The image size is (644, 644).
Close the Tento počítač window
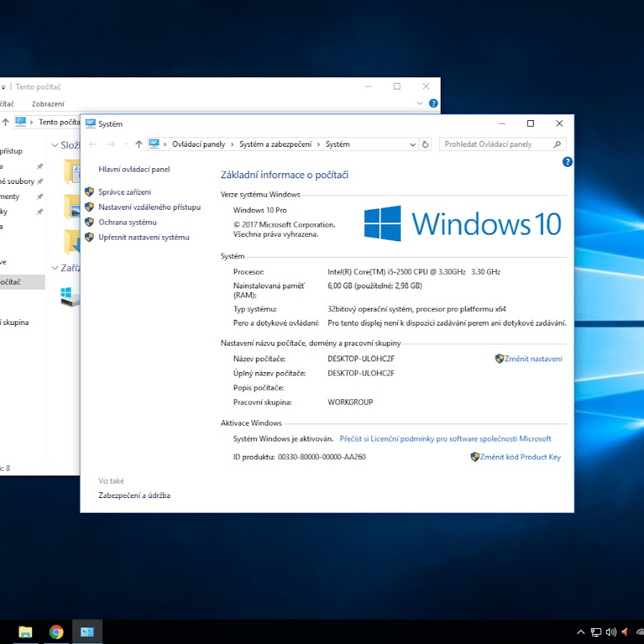426,87
